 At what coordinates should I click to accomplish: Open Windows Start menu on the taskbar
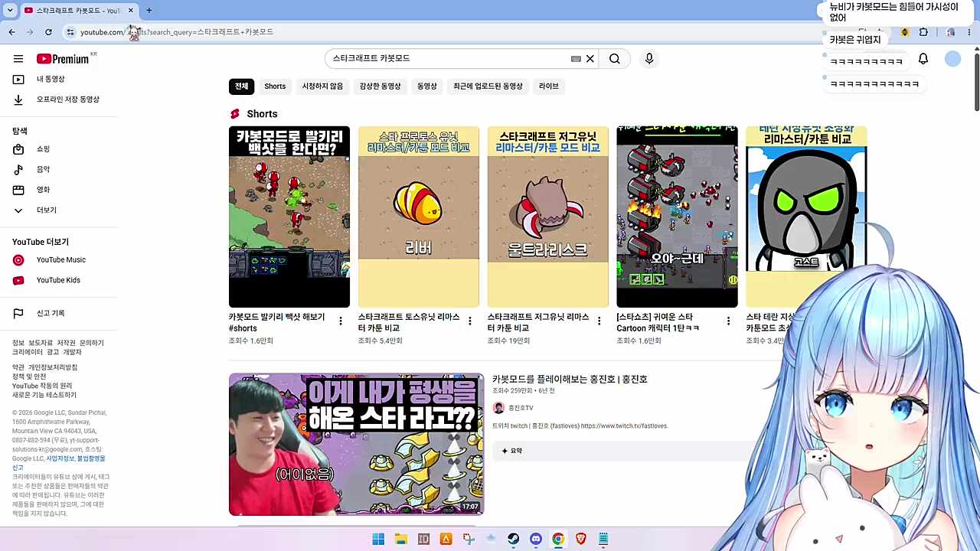click(x=378, y=540)
